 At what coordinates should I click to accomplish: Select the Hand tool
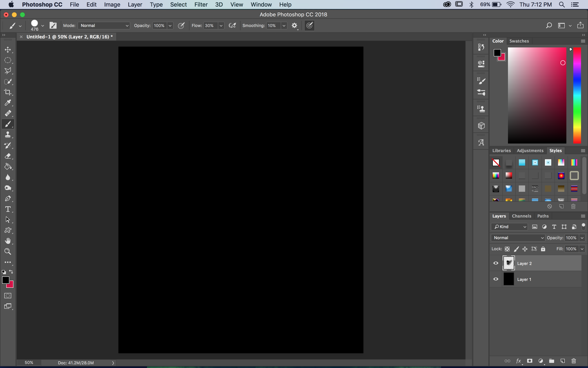click(x=8, y=241)
